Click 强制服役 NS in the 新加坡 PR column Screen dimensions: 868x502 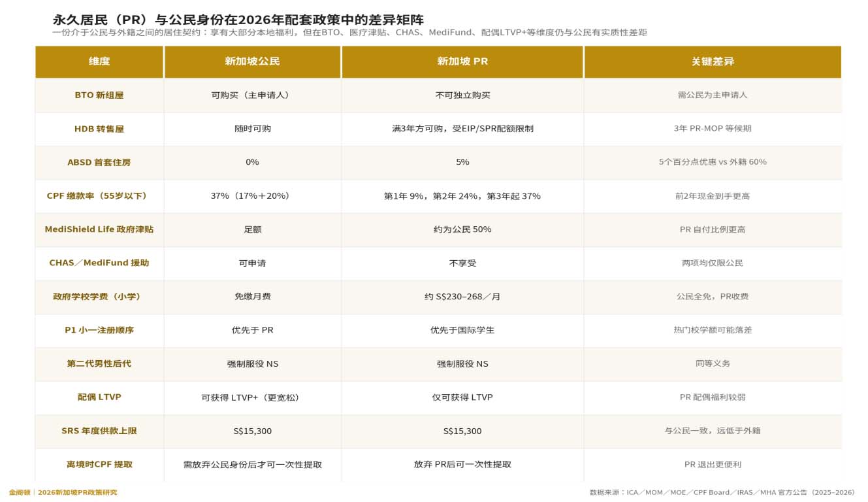point(462,363)
